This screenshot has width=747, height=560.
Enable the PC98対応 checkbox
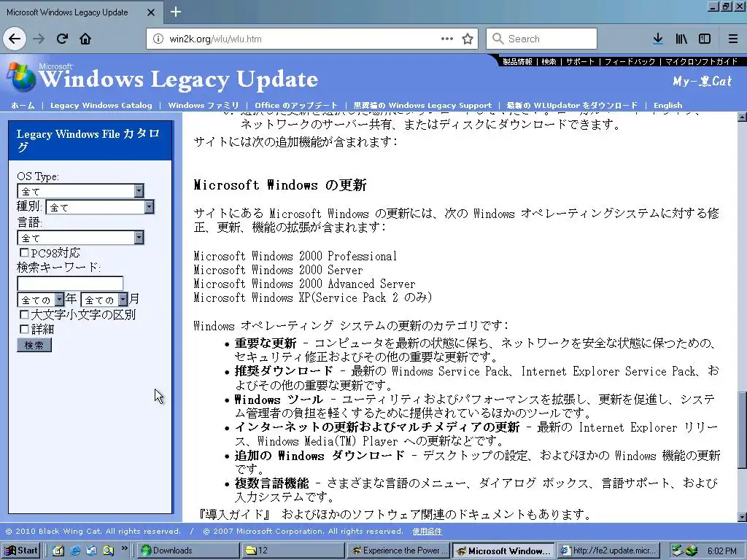tap(24, 252)
